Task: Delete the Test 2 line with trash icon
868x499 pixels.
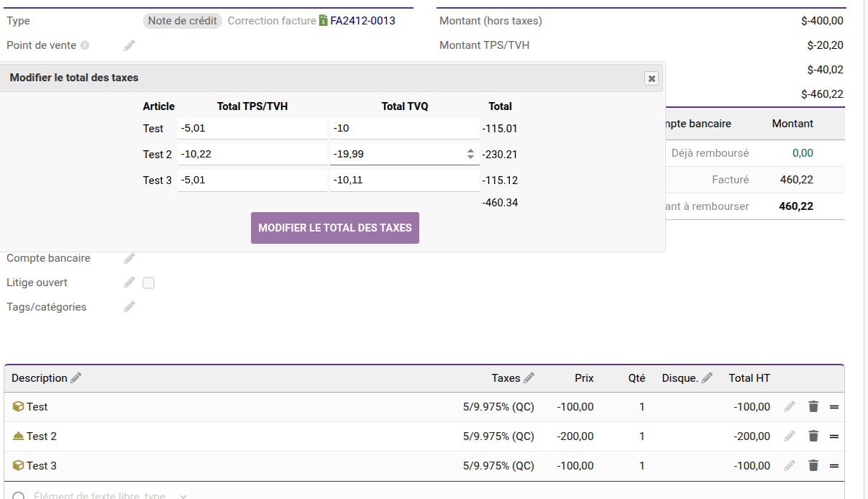Action: (x=813, y=436)
